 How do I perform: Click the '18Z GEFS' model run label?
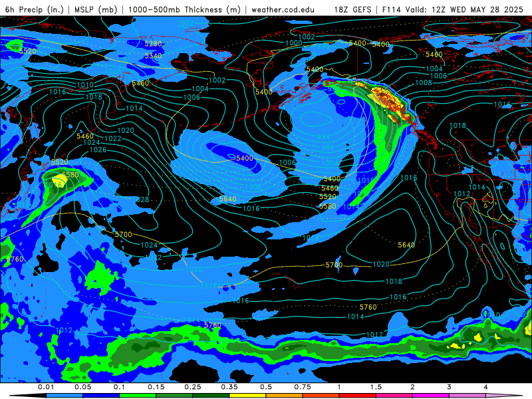click(352, 9)
